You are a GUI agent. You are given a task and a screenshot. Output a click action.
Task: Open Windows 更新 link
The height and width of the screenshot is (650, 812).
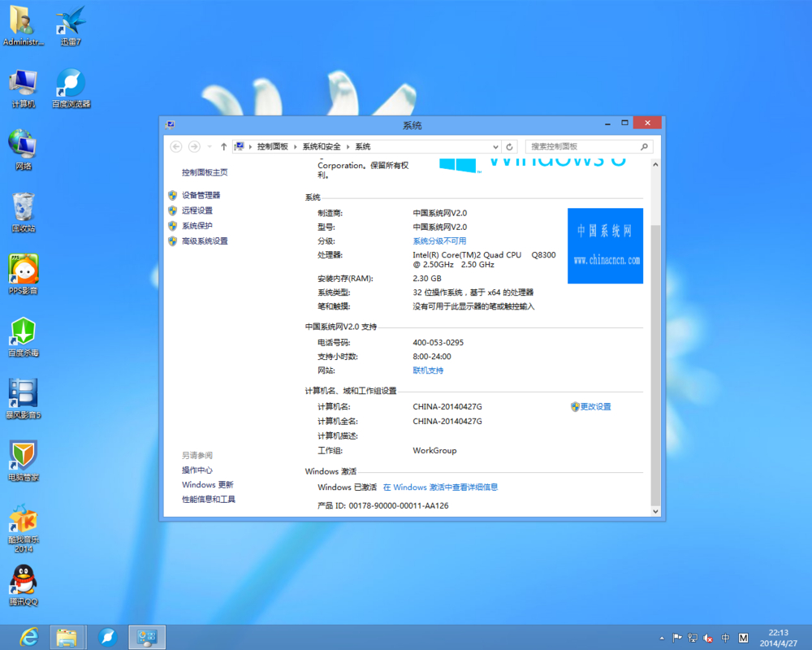click(x=207, y=484)
